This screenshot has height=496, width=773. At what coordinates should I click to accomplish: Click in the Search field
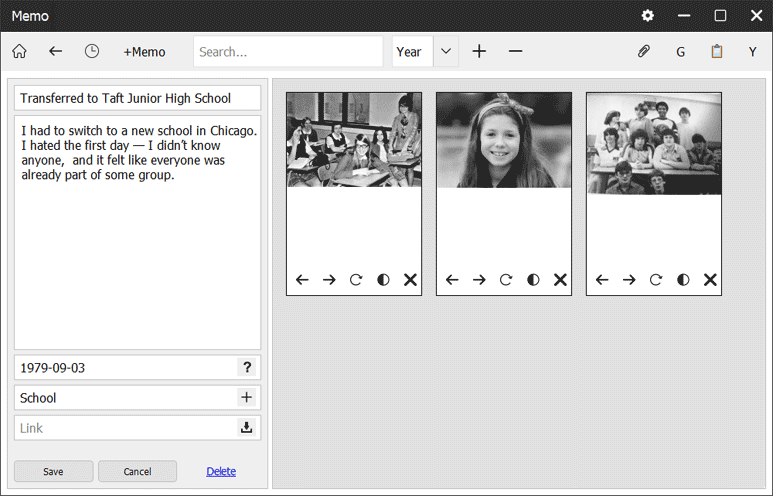click(288, 51)
